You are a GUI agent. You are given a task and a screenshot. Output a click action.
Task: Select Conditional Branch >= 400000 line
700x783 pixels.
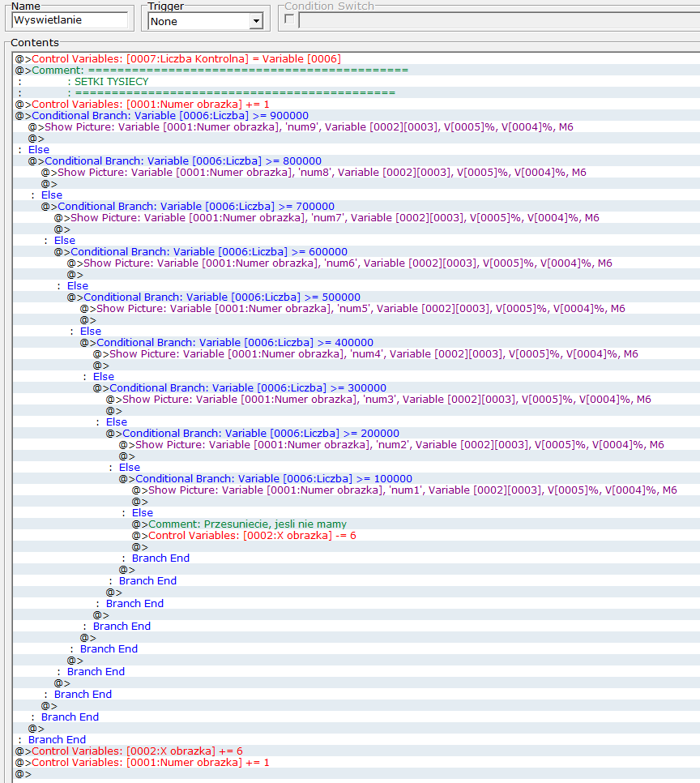(x=227, y=343)
